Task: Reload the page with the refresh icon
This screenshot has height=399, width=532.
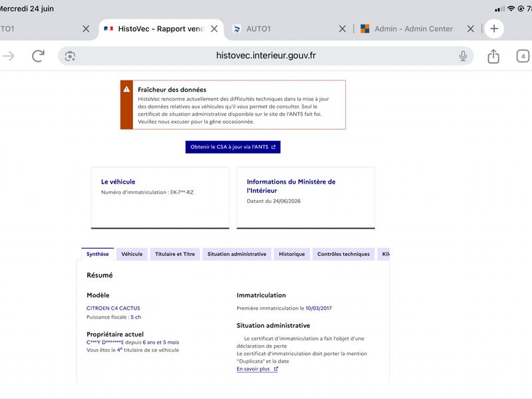Action: click(39, 56)
